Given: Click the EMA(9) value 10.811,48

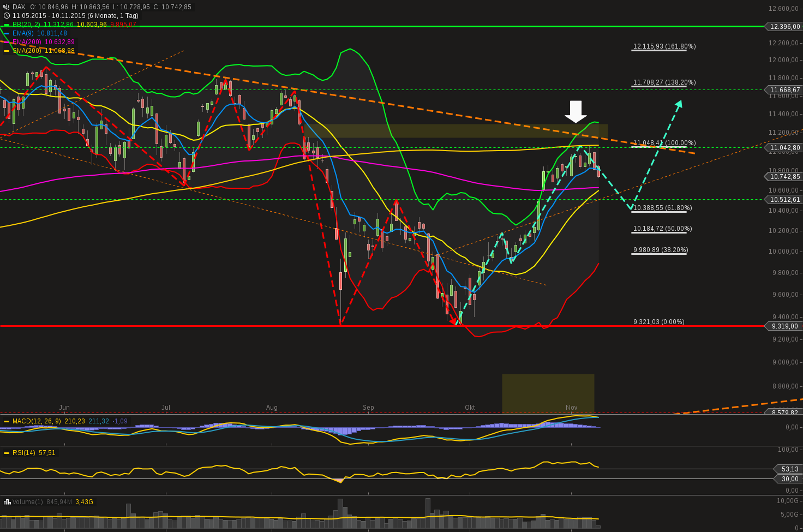Looking at the screenshot, I should coord(52,33).
